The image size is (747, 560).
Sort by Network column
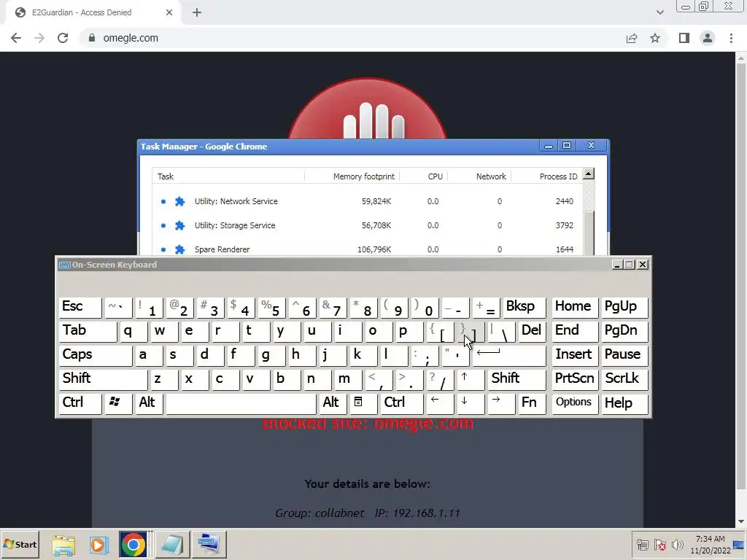pyautogui.click(x=479, y=176)
